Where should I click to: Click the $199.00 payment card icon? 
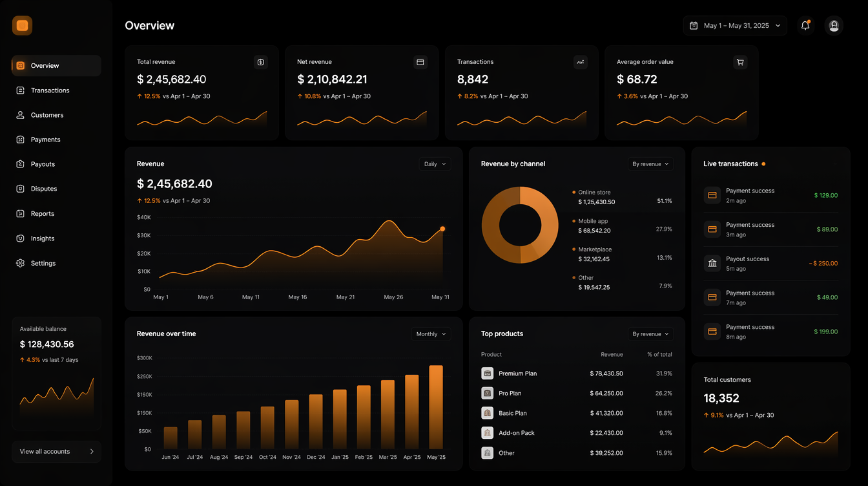point(712,332)
